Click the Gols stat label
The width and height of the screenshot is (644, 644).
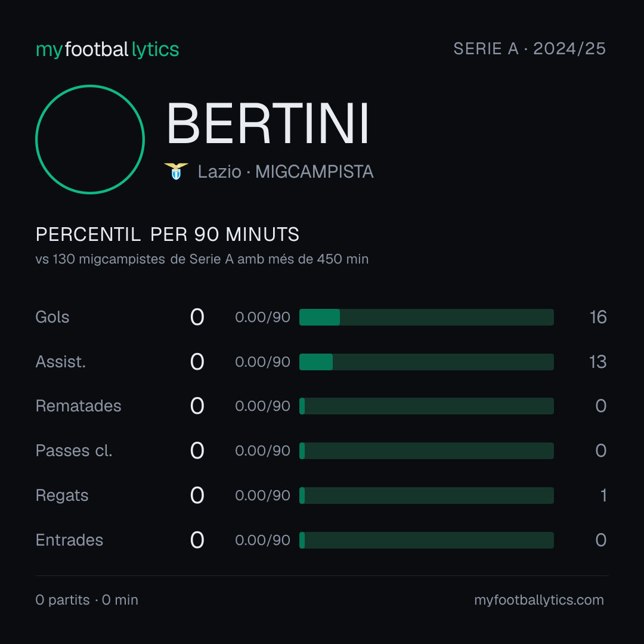[x=52, y=317]
